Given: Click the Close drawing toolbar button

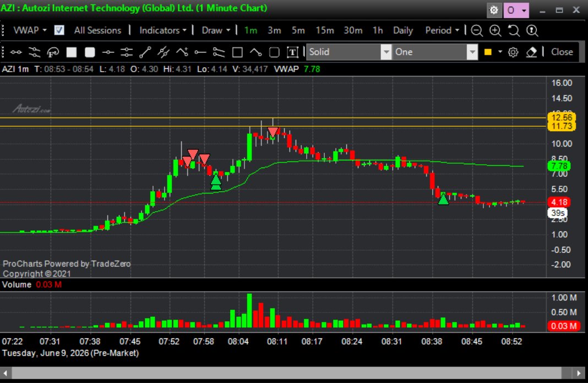Looking at the screenshot, I should [x=562, y=52].
